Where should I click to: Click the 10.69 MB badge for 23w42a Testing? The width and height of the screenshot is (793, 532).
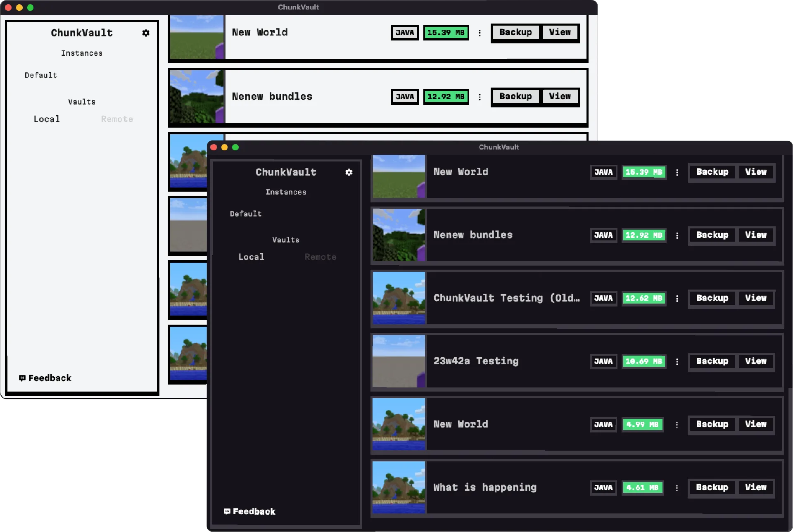pyautogui.click(x=644, y=361)
